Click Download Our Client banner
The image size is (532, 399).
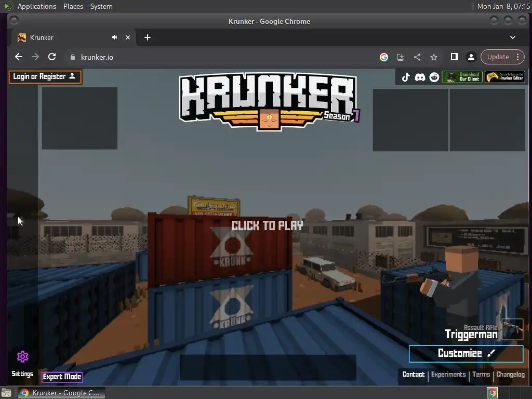462,77
